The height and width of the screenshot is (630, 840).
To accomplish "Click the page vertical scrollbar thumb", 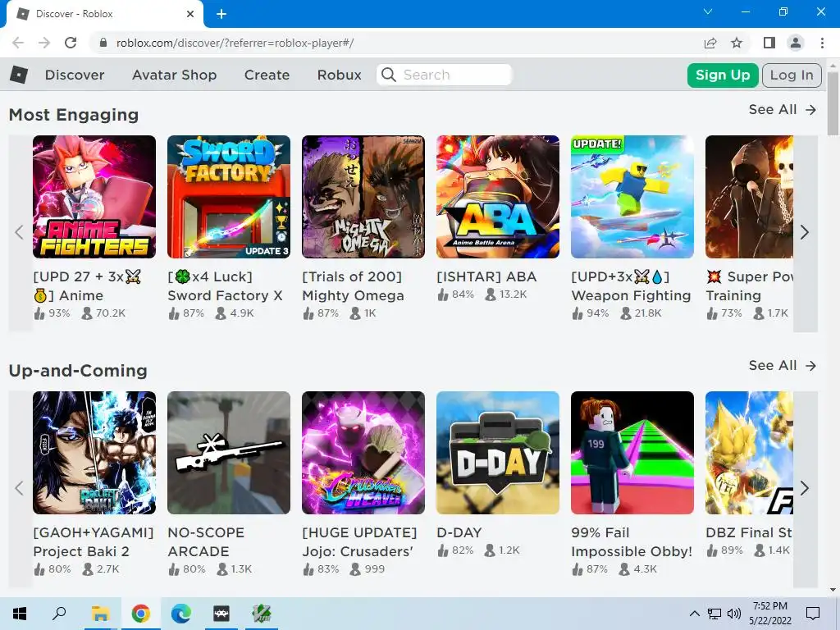I will [x=833, y=104].
